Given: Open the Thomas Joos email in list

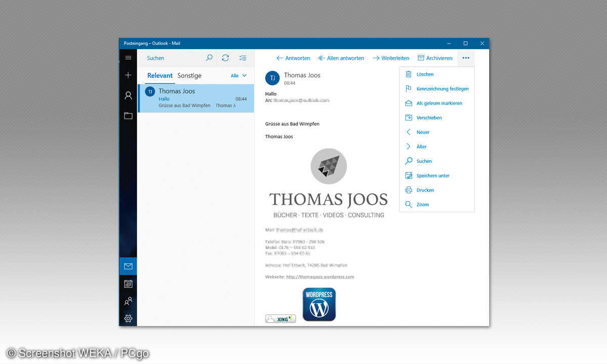Looking at the screenshot, I should point(196,98).
